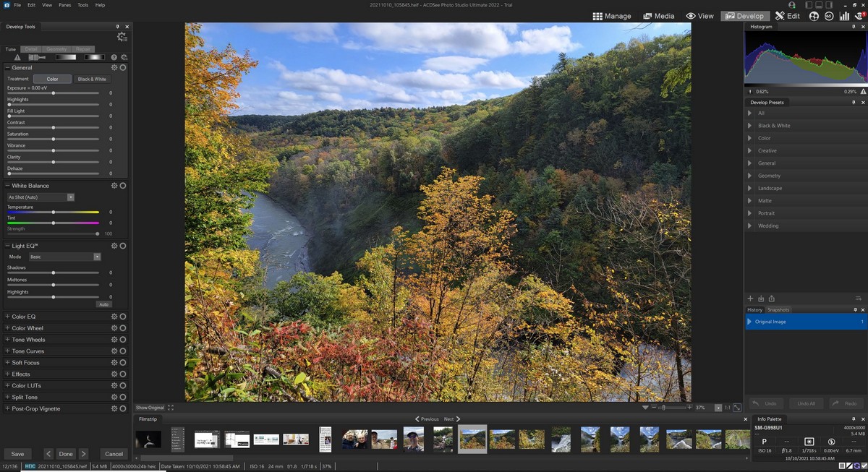868x472 pixels.
Task: Switch to the Detail tab
Action: pos(31,49)
